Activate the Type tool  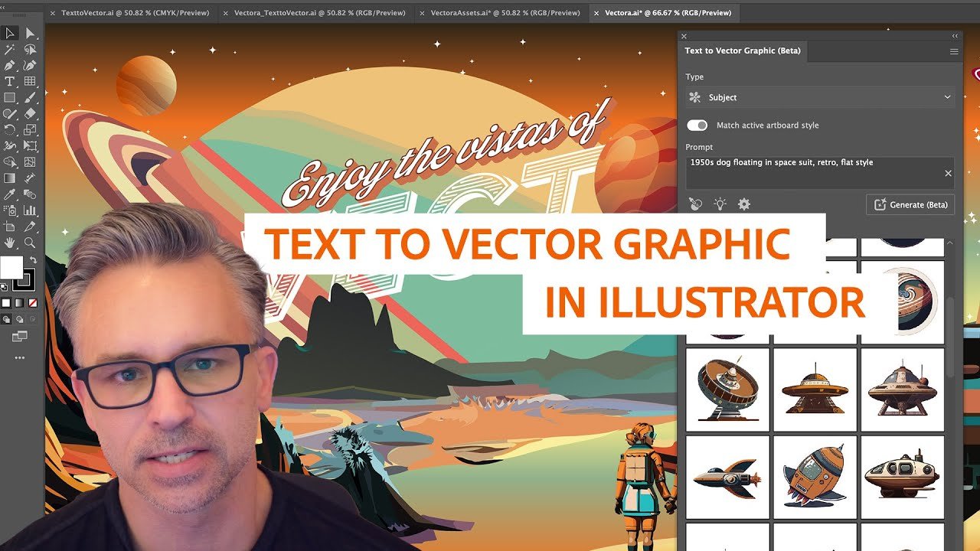pyautogui.click(x=10, y=81)
